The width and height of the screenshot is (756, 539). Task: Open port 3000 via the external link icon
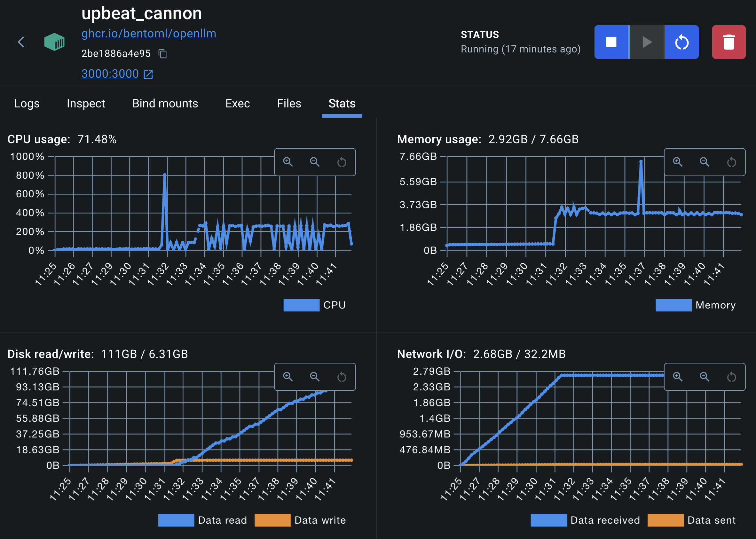coord(148,74)
